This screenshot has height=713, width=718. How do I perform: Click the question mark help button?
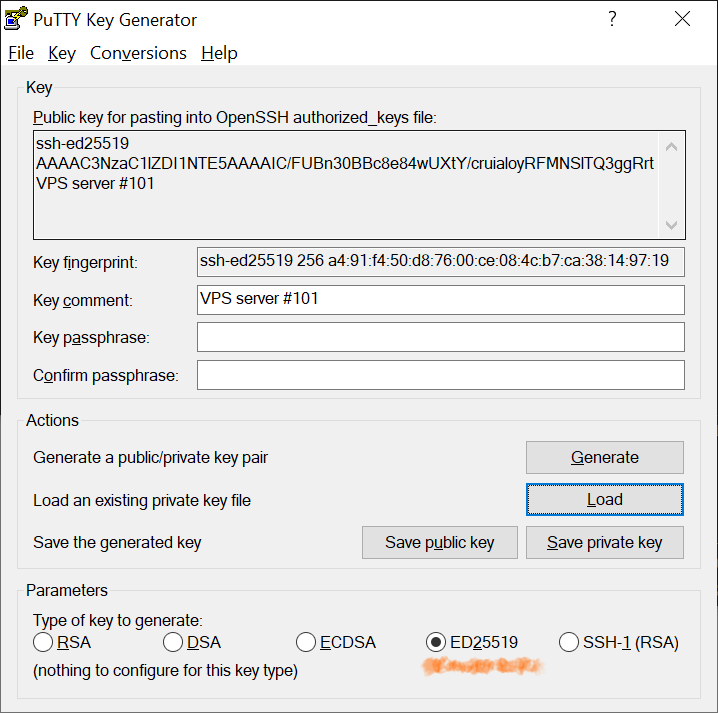pos(612,19)
